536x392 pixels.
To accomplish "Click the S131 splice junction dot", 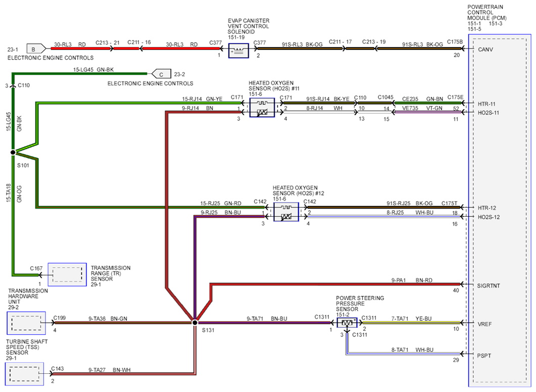I will pyautogui.click(x=194, y=322).
